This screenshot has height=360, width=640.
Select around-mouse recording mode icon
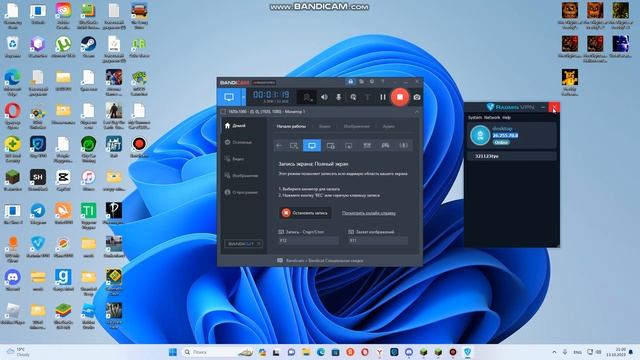pos(349,145)
